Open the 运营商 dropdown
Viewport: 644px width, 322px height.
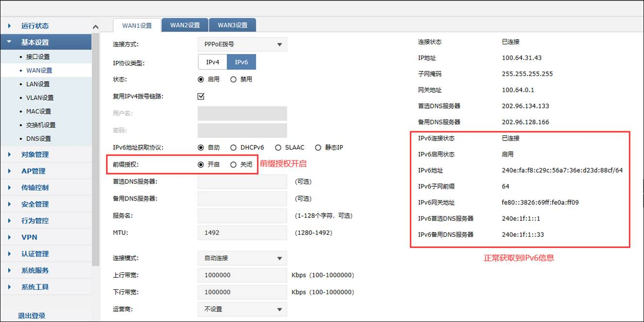point(242,309)
